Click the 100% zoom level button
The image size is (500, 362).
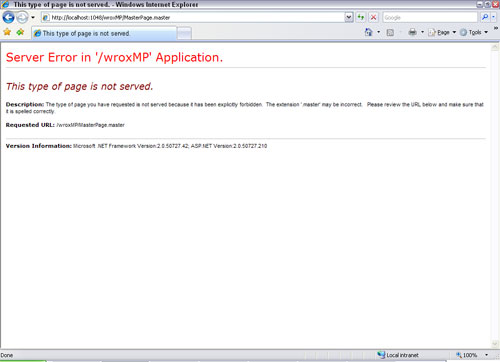[467, 355]
